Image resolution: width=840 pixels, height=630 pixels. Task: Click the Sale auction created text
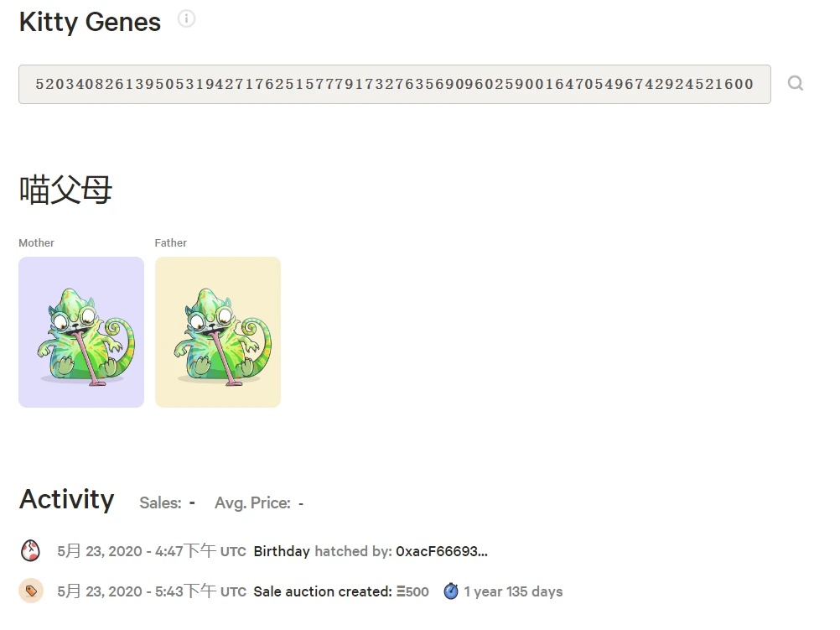click(322, 591)
